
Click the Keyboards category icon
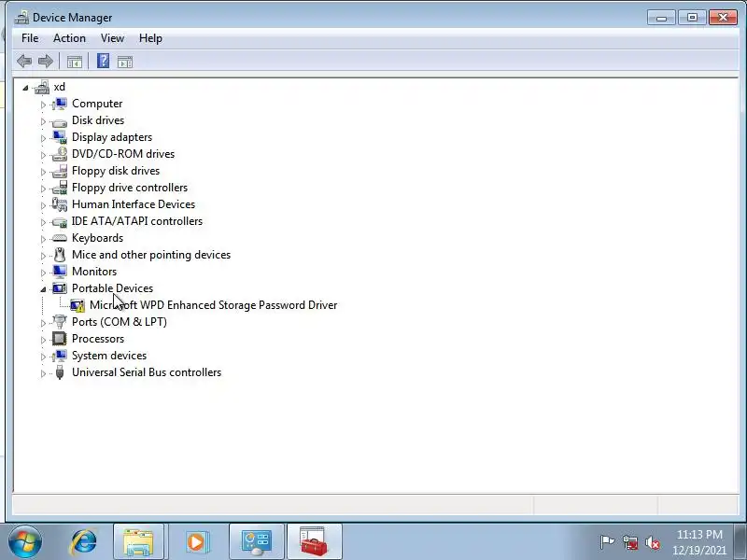[60, 238]
